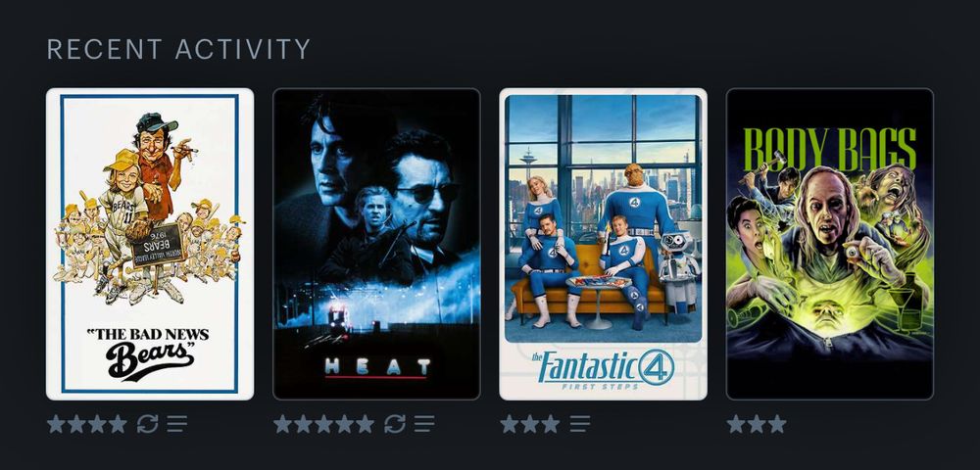The image size is (980, 470).
Task: Click rewatch icon under The Bad News Bears
Action: (148, 424)
